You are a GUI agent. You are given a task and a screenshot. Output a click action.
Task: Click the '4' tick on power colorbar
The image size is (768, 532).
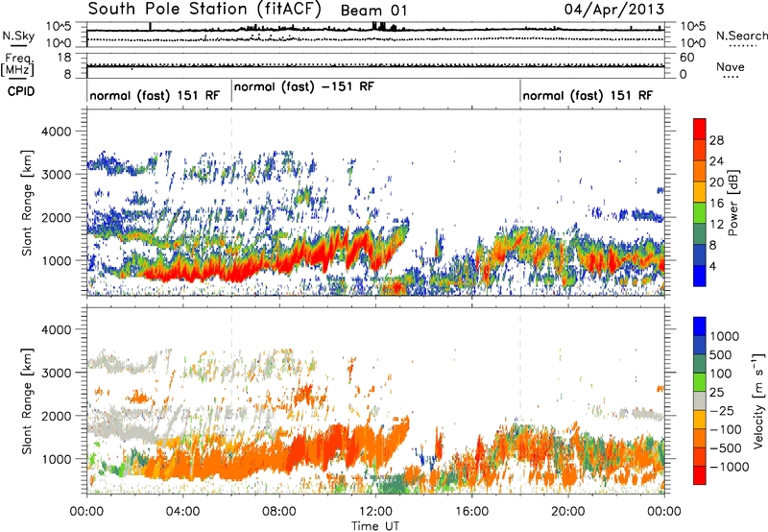[x=712, y=267]
